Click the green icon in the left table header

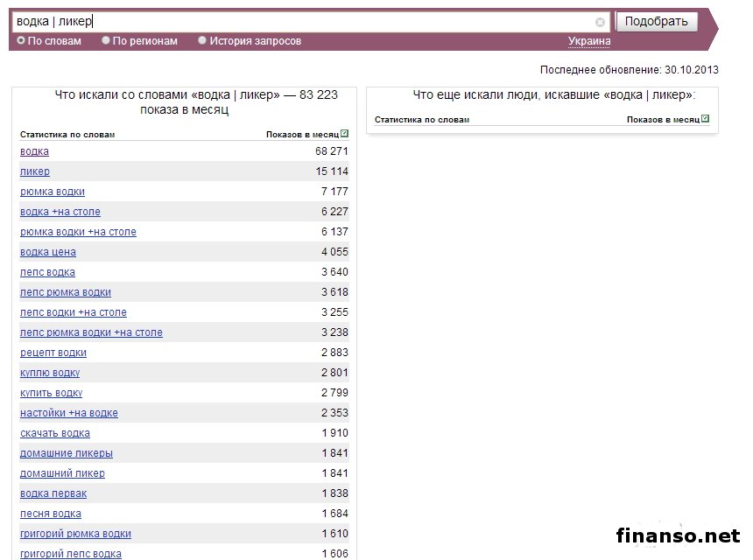point(345,134)
